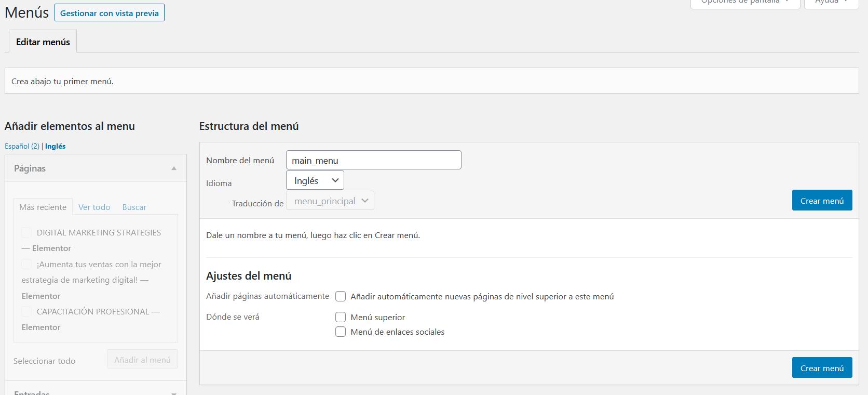Viewport: 868px width, 395px height.
Task: Switch to the Ver todo tab
Action: (x=94, y=207)
